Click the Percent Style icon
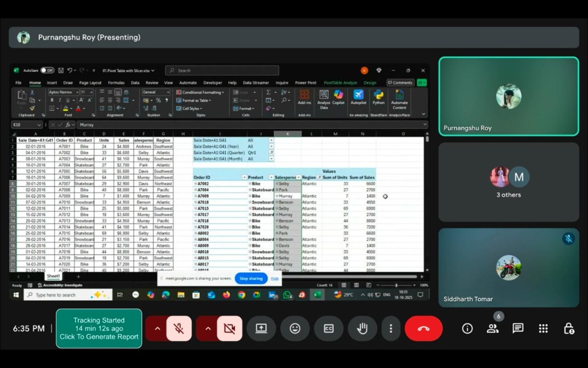The width and height of the screenshot is (588, 368). 158,100
